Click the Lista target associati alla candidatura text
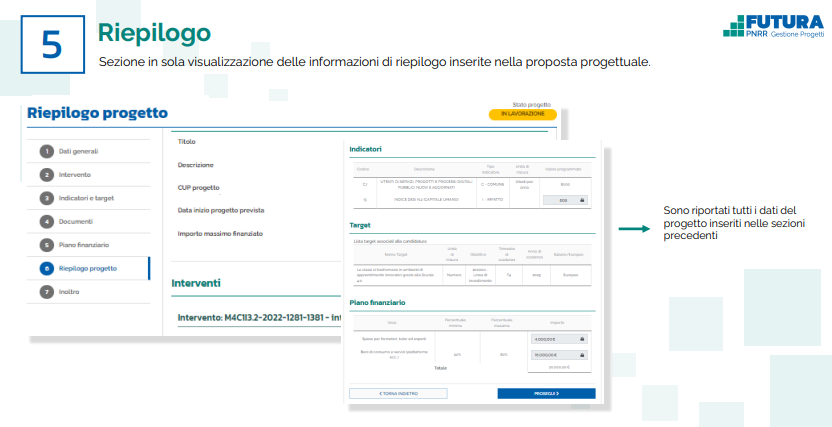The width and height of the screenshot is (832, 427). click(390, 241)
